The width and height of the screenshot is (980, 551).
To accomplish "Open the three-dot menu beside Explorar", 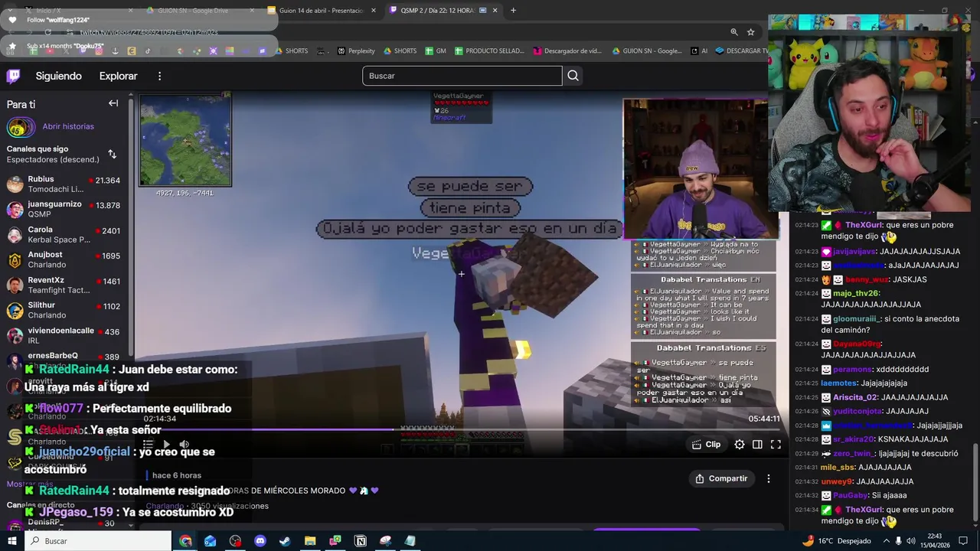I will [159, 76].
